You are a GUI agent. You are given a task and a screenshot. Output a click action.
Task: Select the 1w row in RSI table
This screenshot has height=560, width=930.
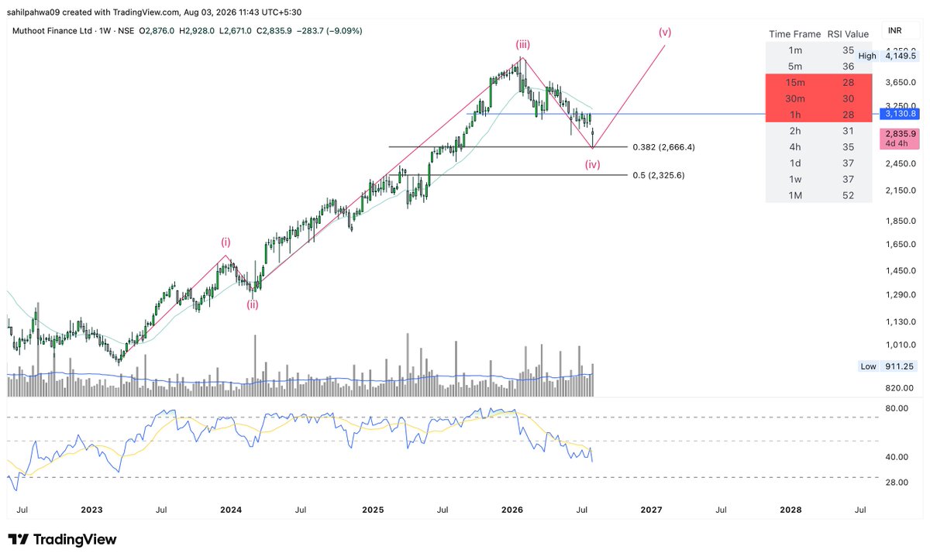click(818, 179)
